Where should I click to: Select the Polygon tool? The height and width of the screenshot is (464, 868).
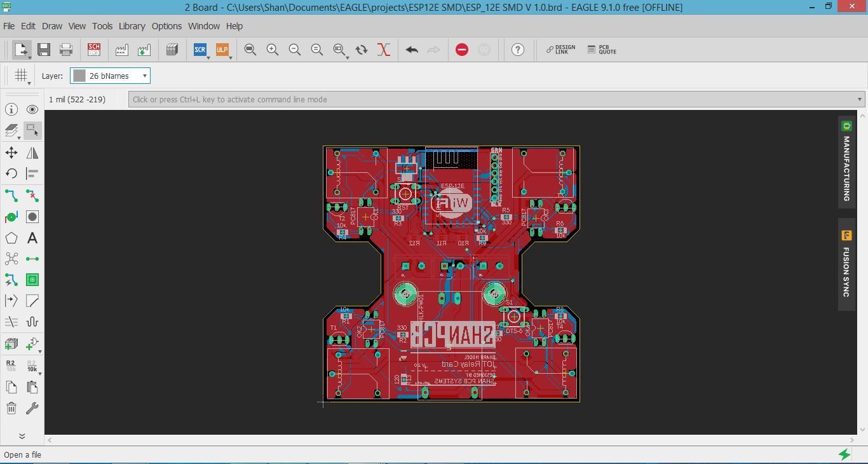[11, 238]
